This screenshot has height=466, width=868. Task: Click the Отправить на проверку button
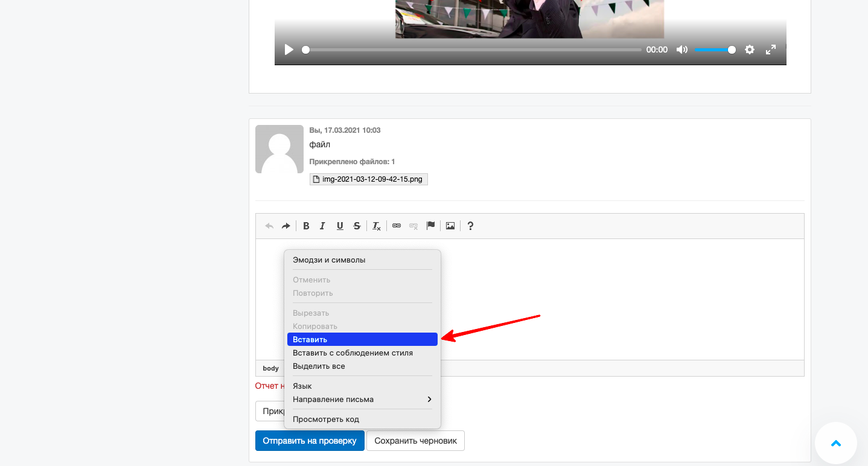[310, 441]
